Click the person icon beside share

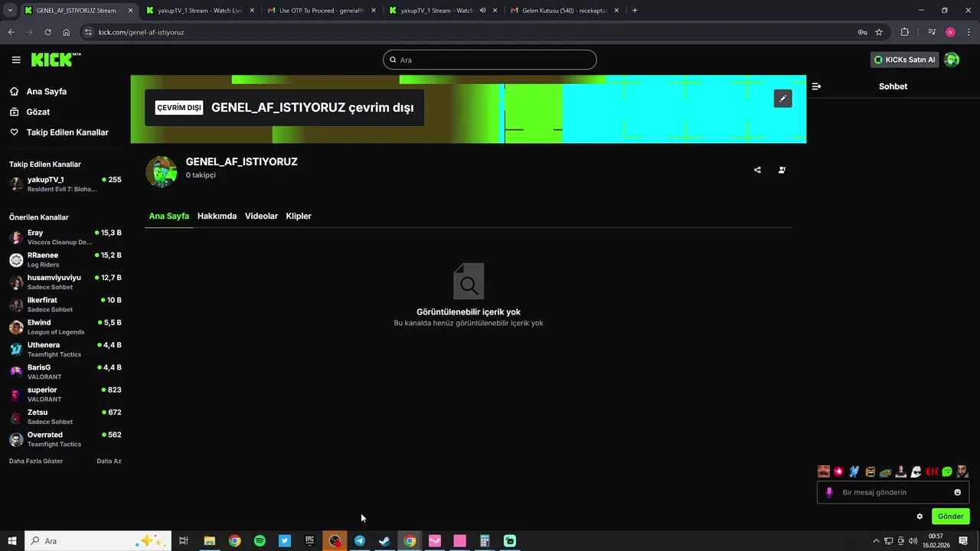tap(782, 170)
